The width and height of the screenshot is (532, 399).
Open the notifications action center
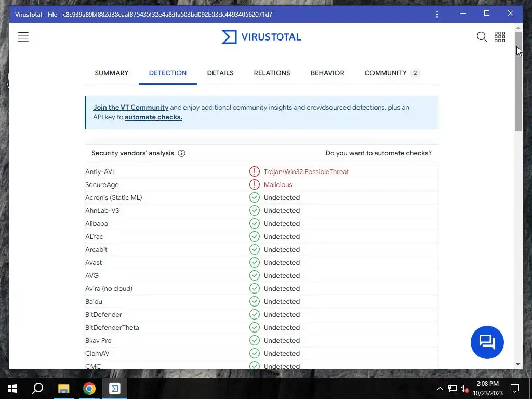point(515,389)
